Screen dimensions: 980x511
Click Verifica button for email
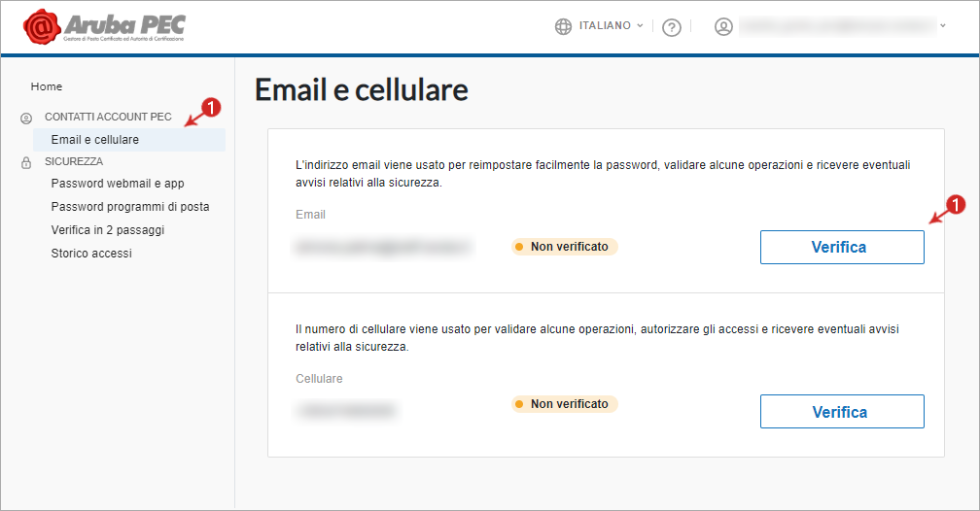[842, 248]
